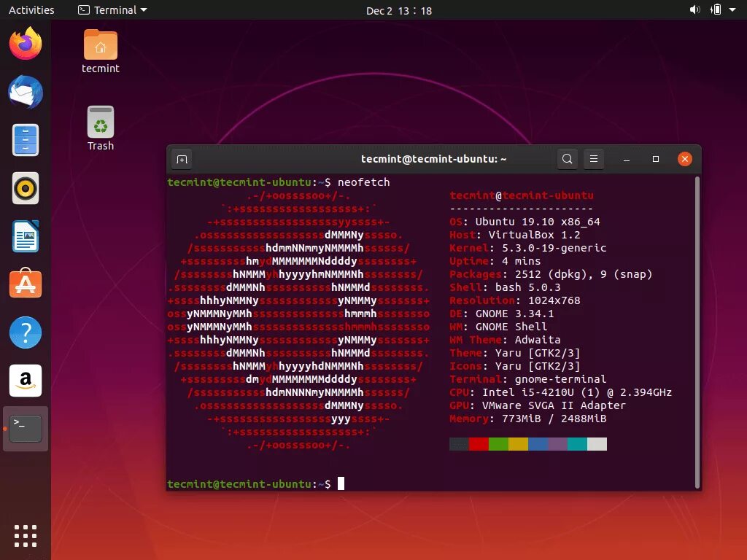Open Ubuntu Software center
747x560 pixels.
26,284
